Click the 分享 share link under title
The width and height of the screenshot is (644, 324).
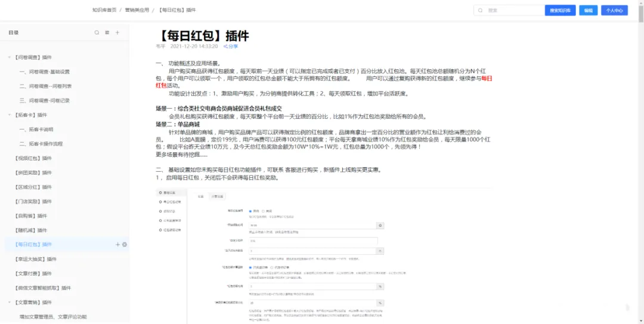231,46
